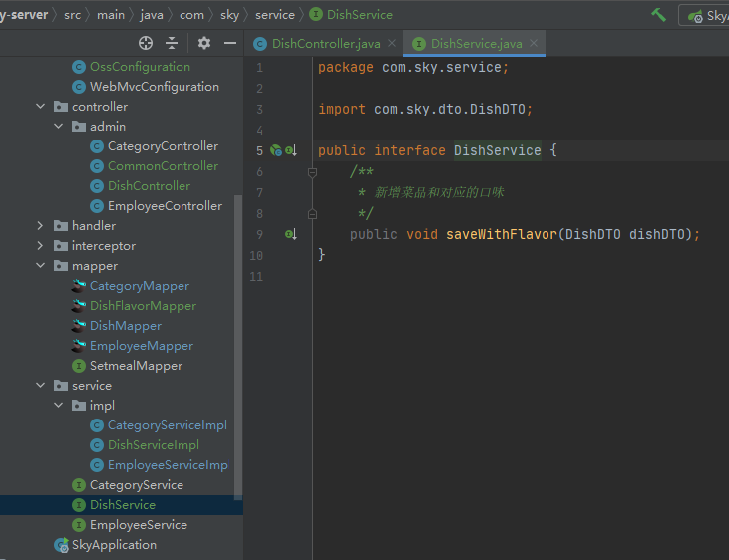Switch to the DishController.java tab
Screen dimensions: 729x560
tap(326, 44)
